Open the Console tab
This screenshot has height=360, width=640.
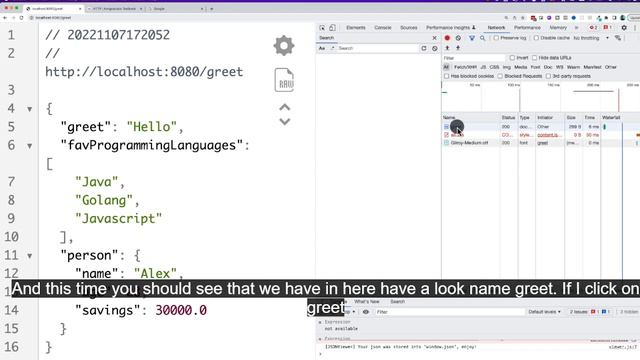[382, 28]
